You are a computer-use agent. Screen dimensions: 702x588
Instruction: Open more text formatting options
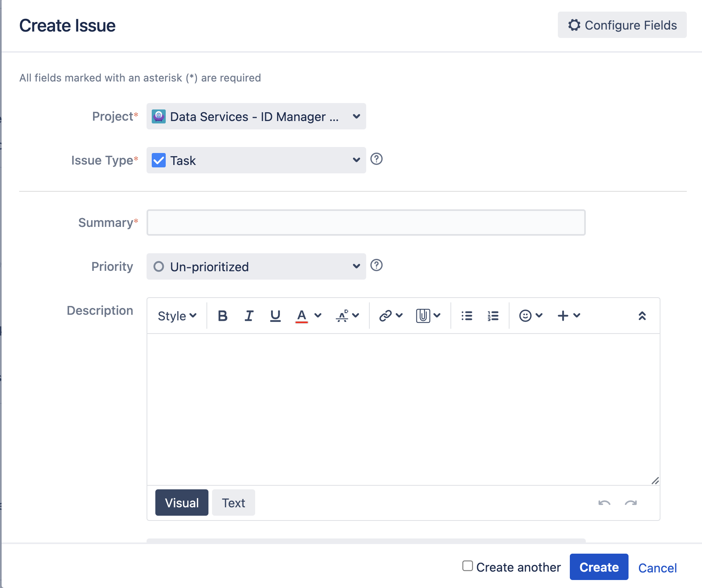(x=347, y=316)
